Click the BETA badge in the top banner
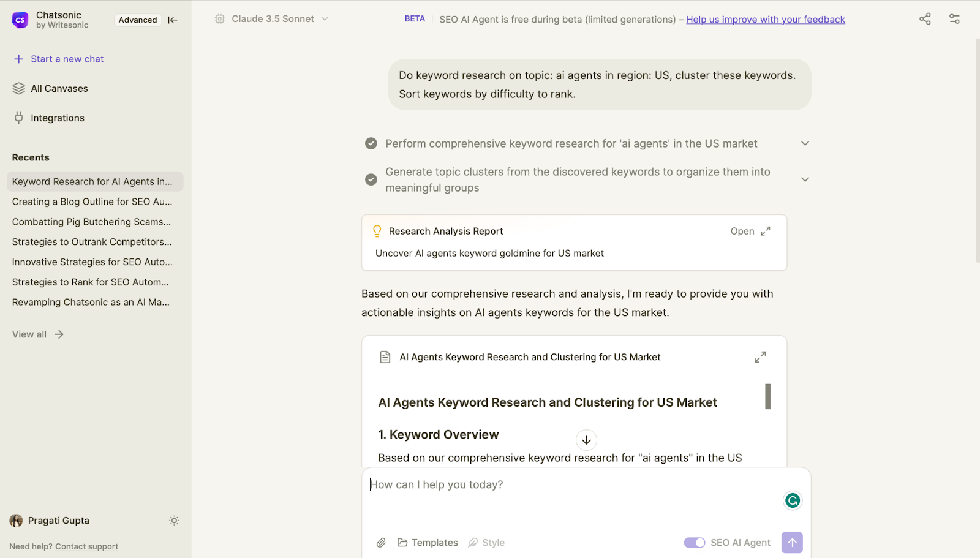 [x=415, y=19]
